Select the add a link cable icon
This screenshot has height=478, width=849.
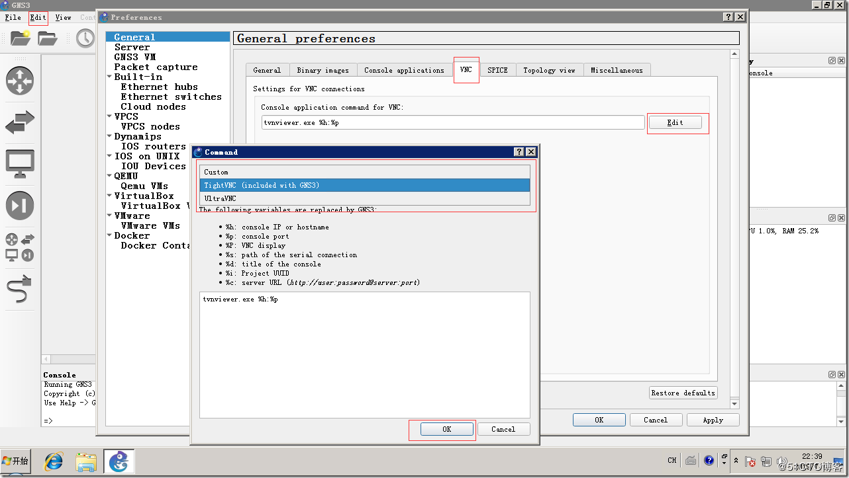20,290
